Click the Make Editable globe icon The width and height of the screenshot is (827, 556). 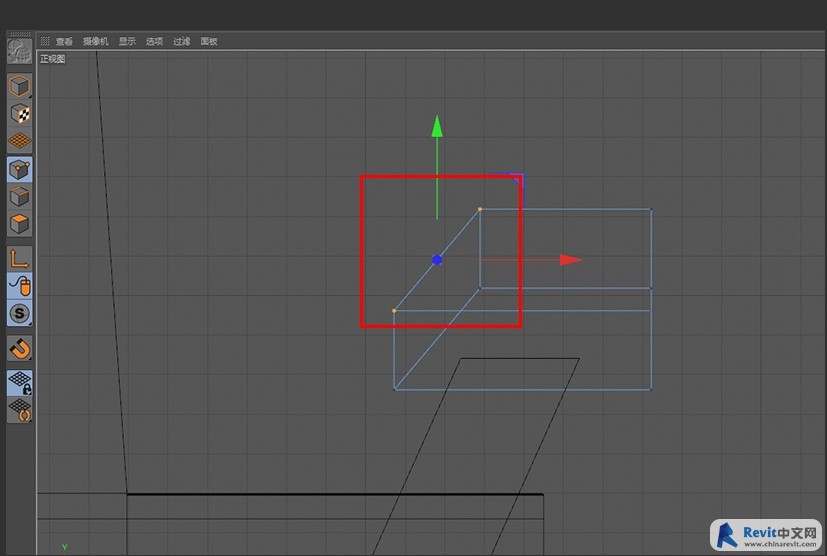tap(20, 51)
